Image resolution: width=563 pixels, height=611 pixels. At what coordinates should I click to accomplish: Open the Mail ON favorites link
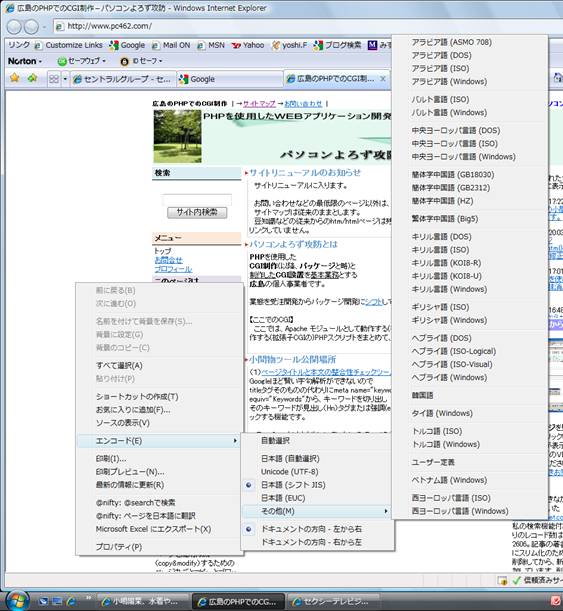tap(171, 45)
